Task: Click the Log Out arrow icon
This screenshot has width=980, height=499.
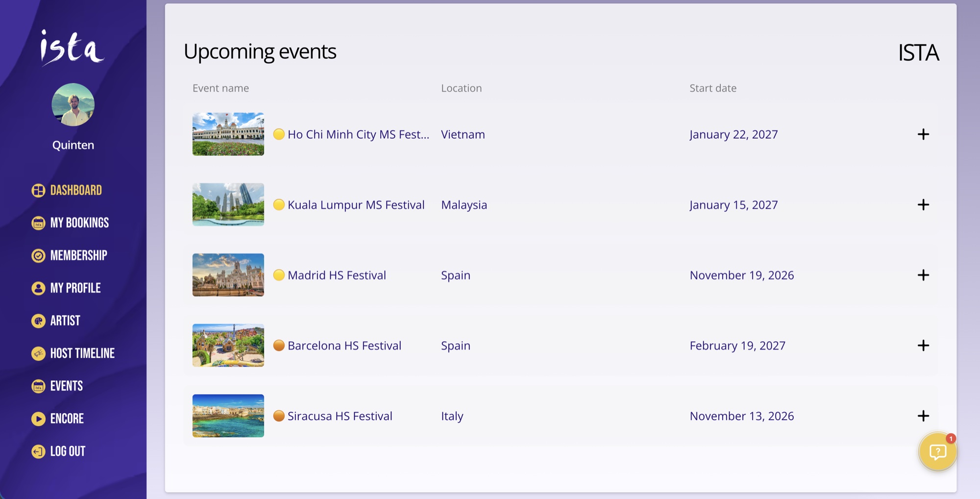Action: pyautogui.click(x=38, y=451)
